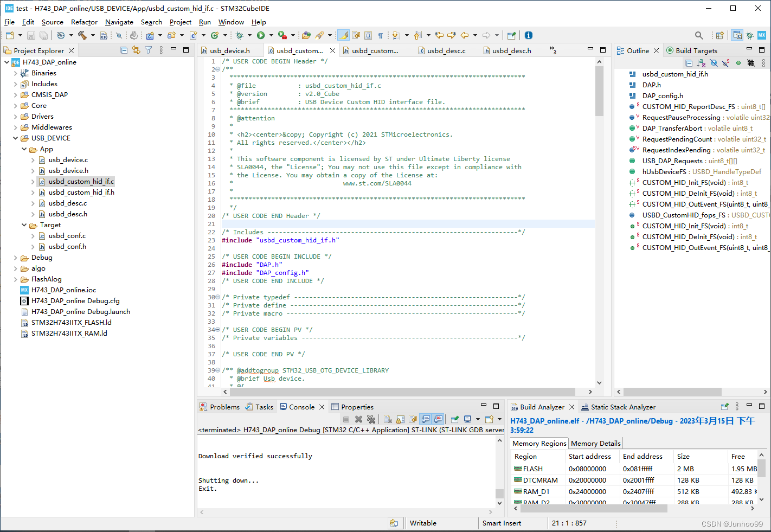This screenshot has width=771, height=532.
Task: Click the Pin Console icon
Action: tap(454, 419)
